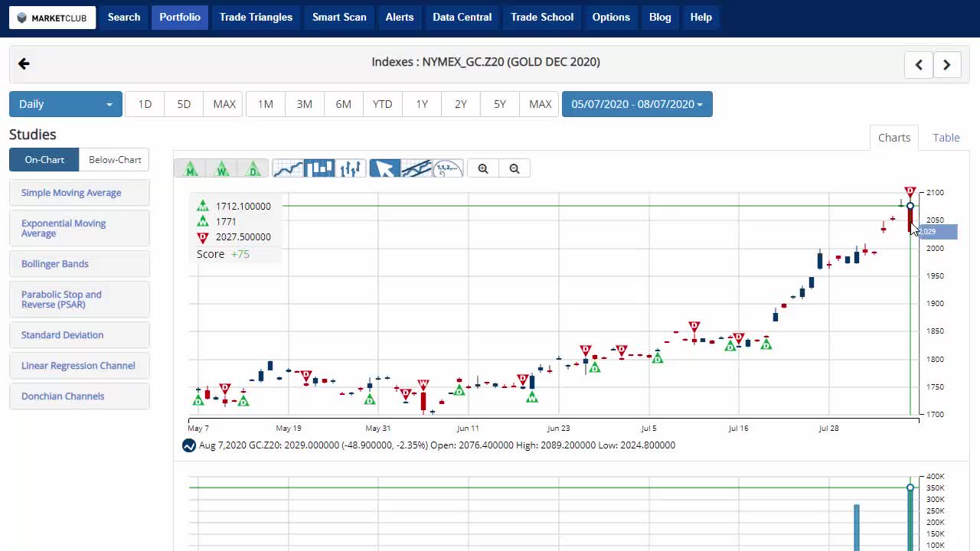980x551 pixels.
Task: Open the Help page
Action: coord(701,17)
